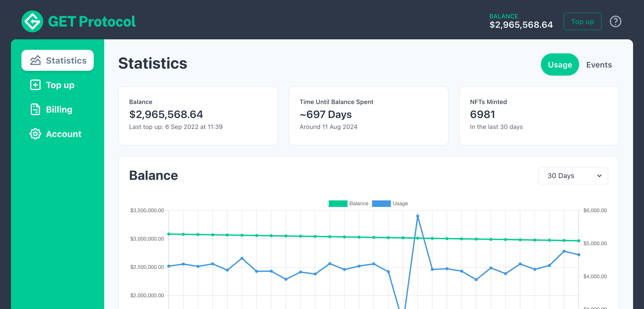
Task: Click the Time Until Balance Spent card
Action: coord(368,116)
